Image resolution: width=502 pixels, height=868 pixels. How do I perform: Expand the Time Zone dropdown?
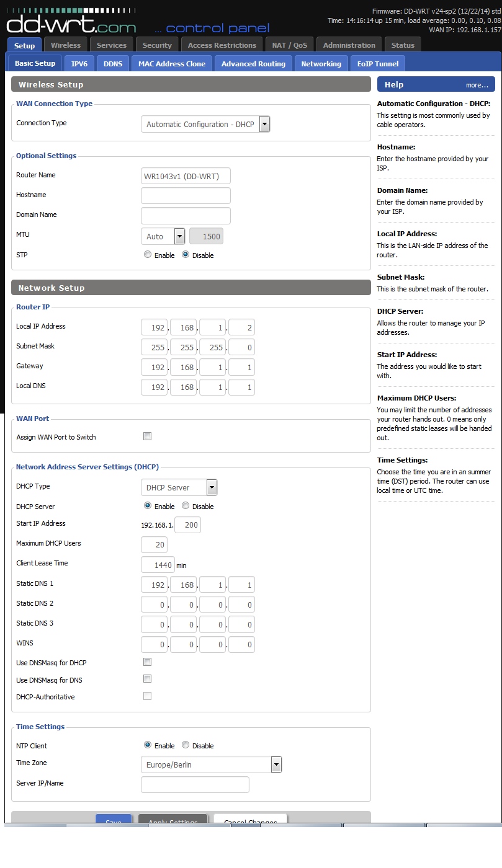(212, 764)
